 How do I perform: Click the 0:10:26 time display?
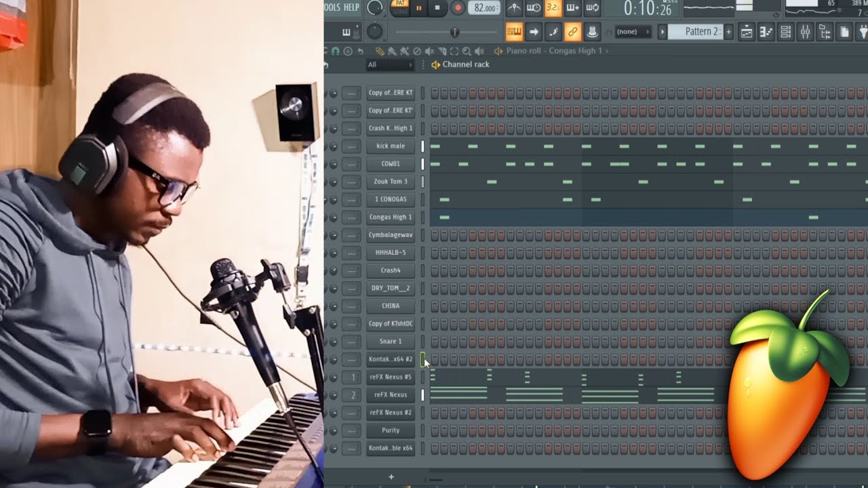click(x=648, y=8)
